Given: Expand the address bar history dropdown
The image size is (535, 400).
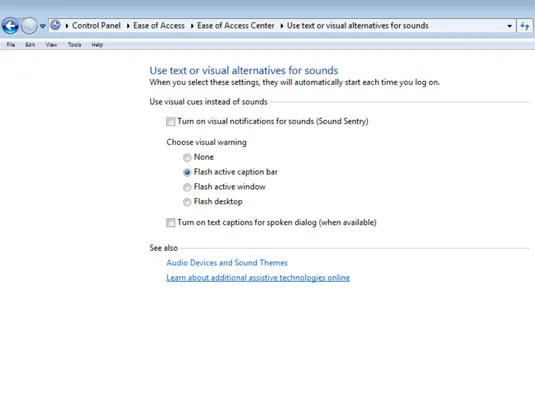Looking at the screenshot, I should (x=509, y=26).
